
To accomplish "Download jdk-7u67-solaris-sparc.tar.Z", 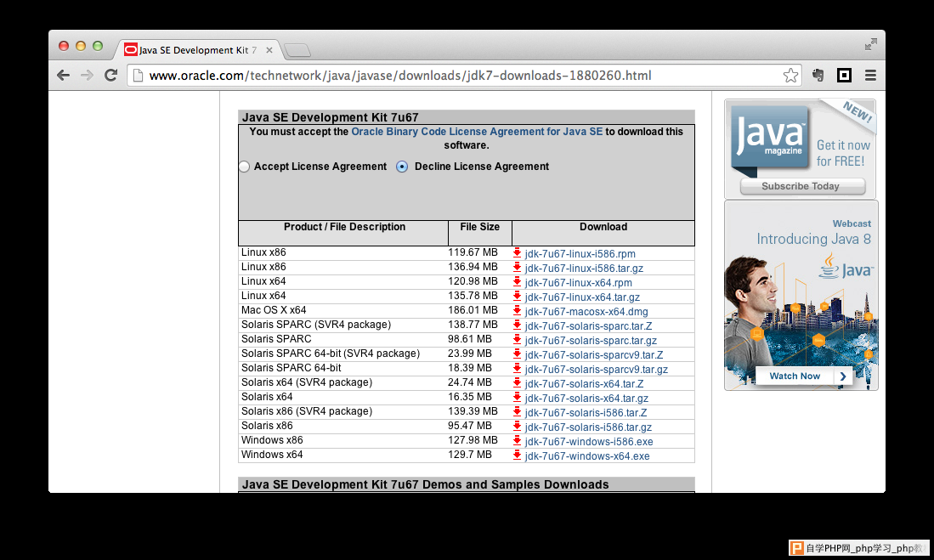I will coord(588,325).
